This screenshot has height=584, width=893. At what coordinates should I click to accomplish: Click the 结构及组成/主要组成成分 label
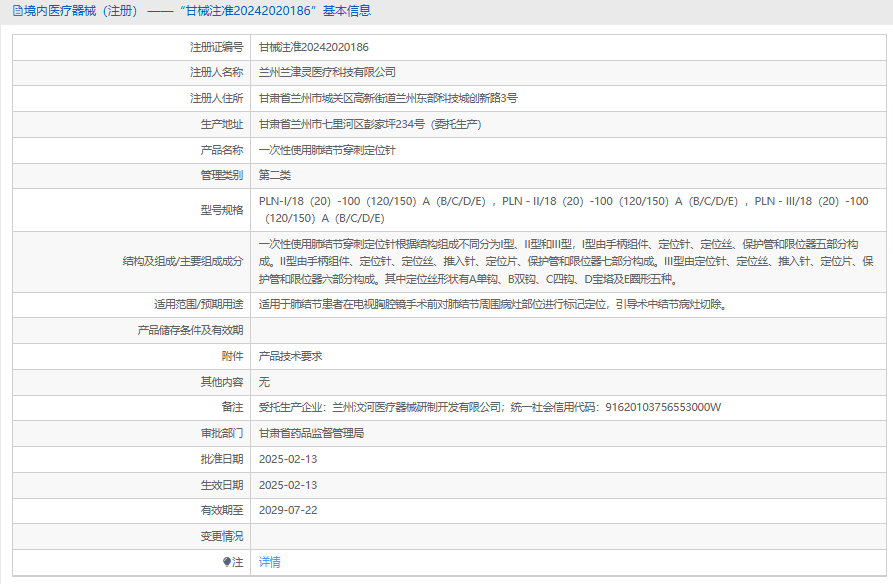coord(183,262)
